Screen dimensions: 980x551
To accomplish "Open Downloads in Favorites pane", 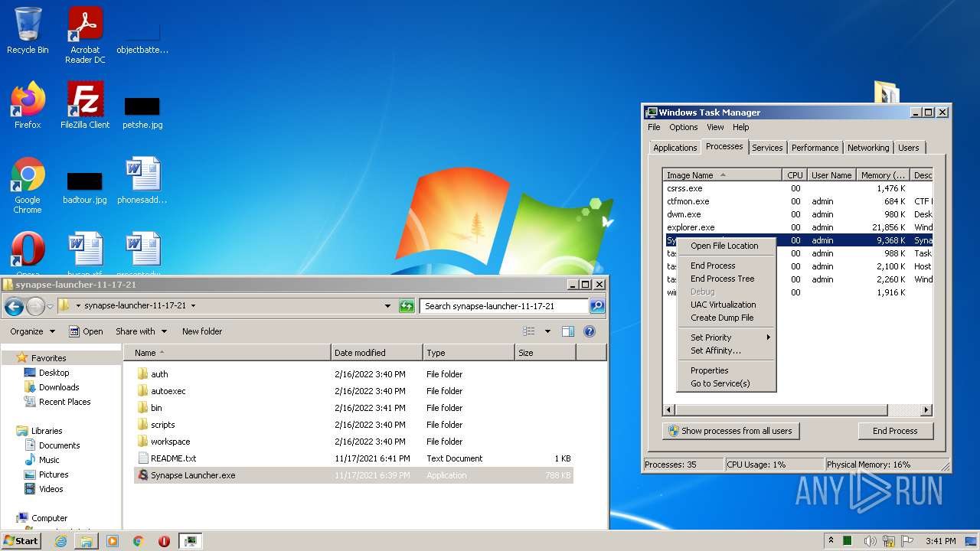I will tap(59, 387).
